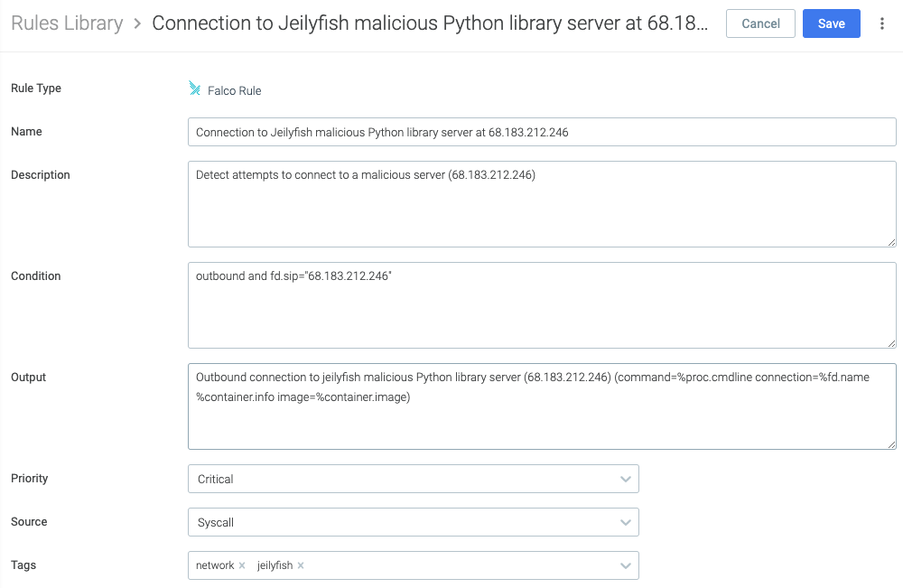Click the Falco Rule text
The width and height of the screenshot is (903, 588).
235,90
